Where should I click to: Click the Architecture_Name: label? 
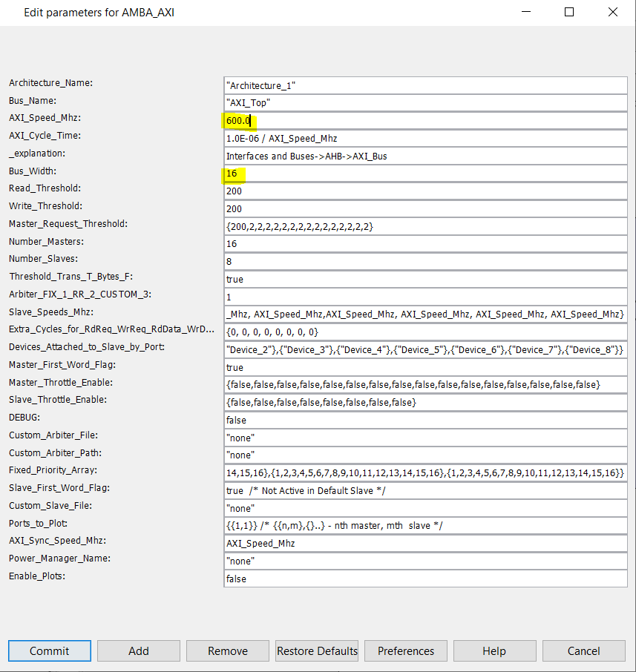coord(50,83)
